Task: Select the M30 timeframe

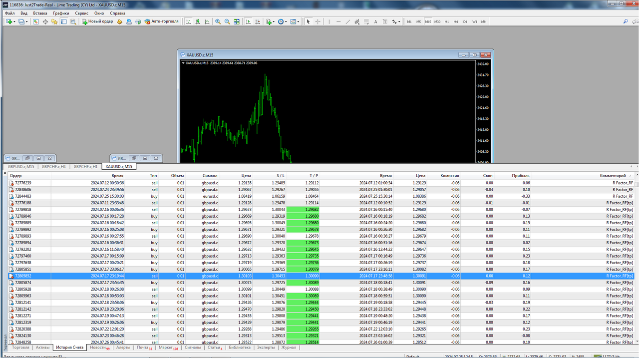Action: [437, 21]
